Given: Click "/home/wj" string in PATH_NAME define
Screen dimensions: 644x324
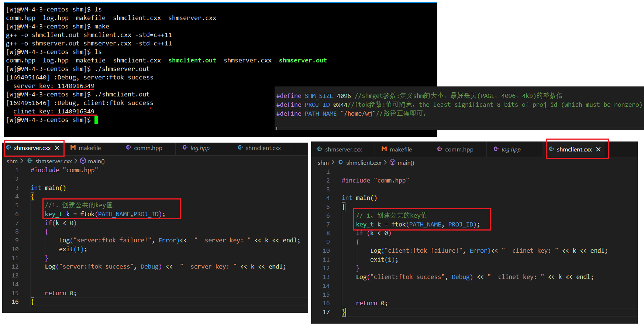Looking at the screenshot, I should (358, 114).
